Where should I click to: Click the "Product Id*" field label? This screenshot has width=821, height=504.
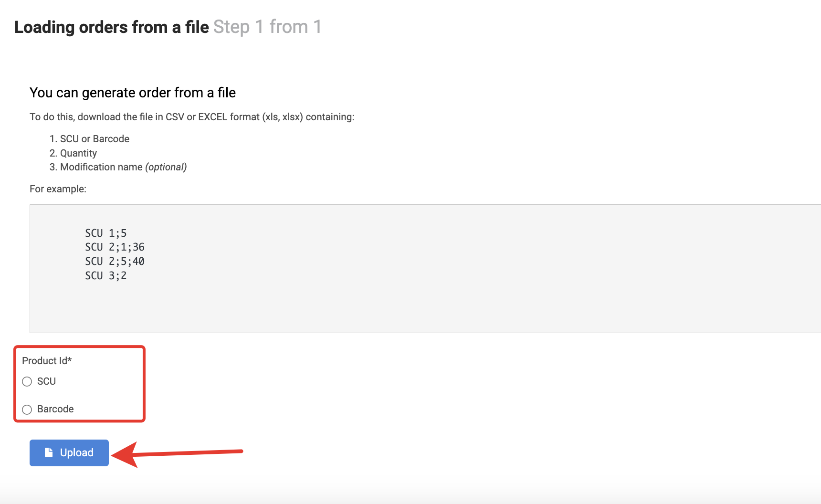(47, 361)
